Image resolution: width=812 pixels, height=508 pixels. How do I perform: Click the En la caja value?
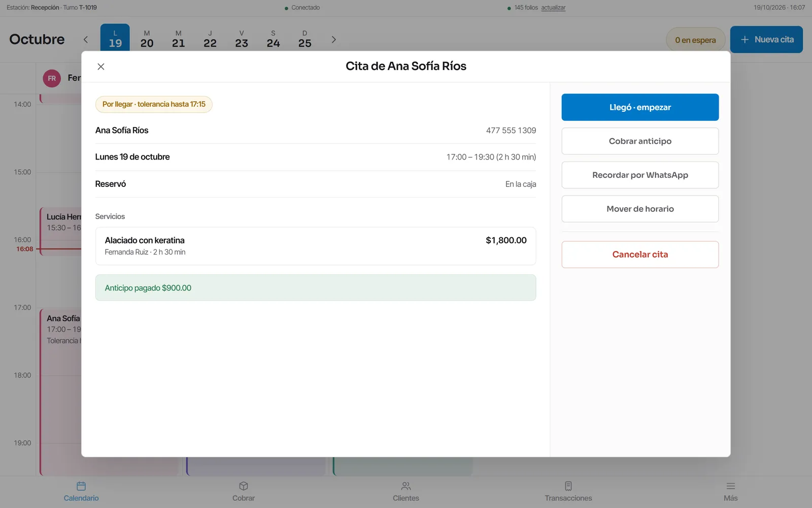[x=521, y=184]
